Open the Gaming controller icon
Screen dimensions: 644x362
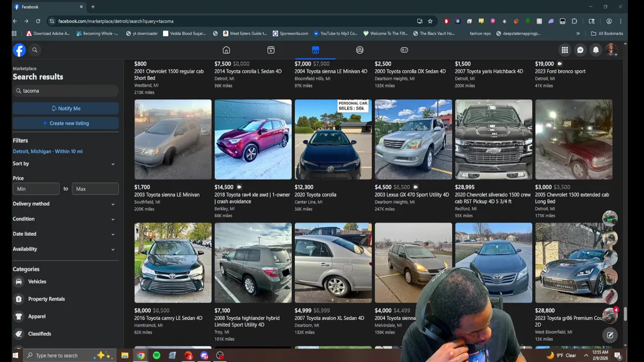[x=404, y=50]
